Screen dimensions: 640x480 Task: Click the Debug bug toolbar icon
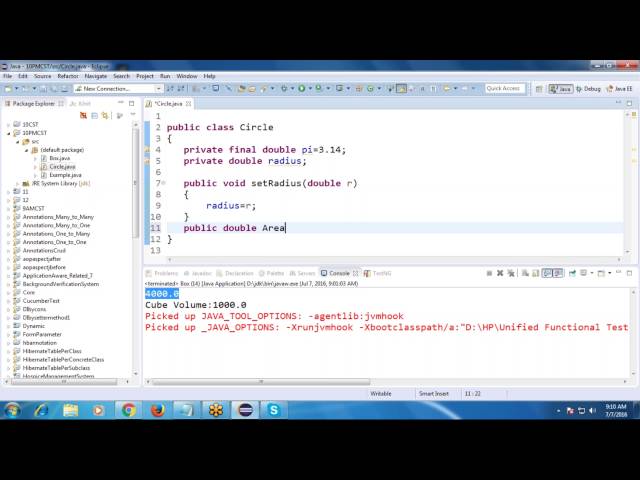tap(284, 88)
